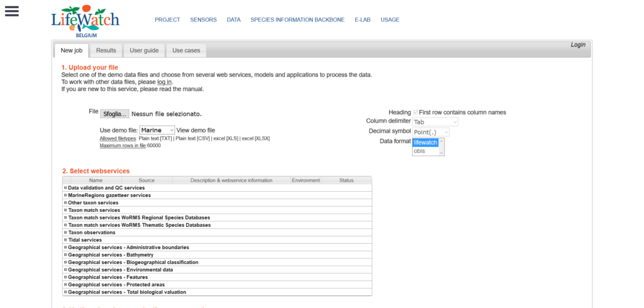This screenshot has width=644, height=308.
Task: Click the Login link at top right
Action: 577,45
